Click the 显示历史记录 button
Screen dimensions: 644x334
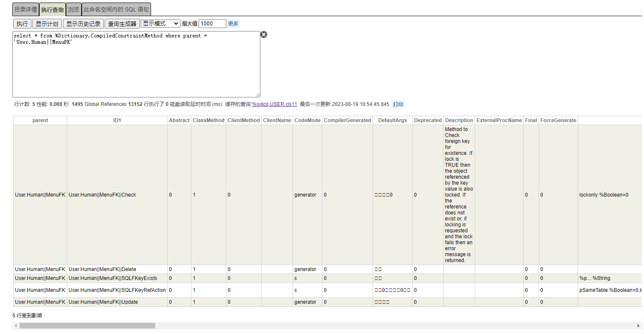tap(83, 24)
